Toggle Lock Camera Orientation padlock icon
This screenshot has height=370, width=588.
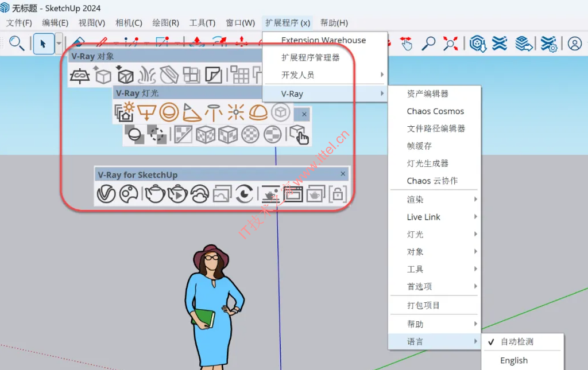[x=338, y=194]
